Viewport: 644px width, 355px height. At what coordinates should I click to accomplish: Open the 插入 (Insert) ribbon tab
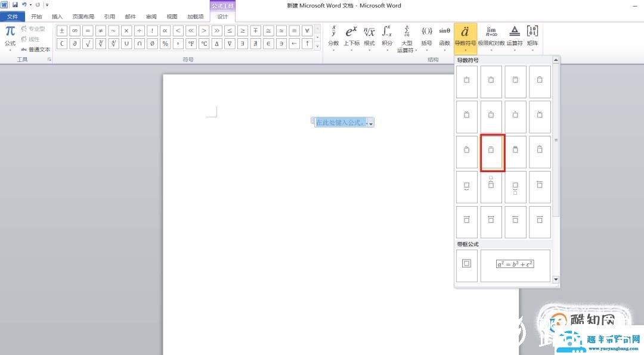click(x=57, y=17)
